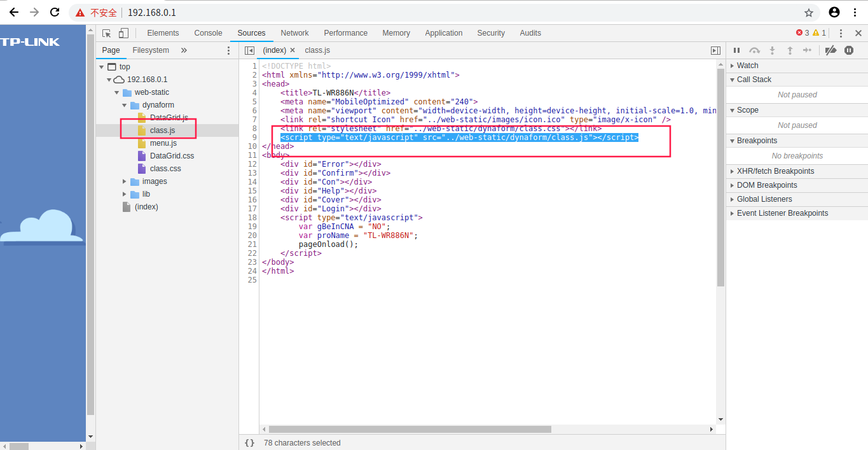This screenshot has width=868, height=450.
Task: Close the DevTools panel
Action: pos(858,33)
